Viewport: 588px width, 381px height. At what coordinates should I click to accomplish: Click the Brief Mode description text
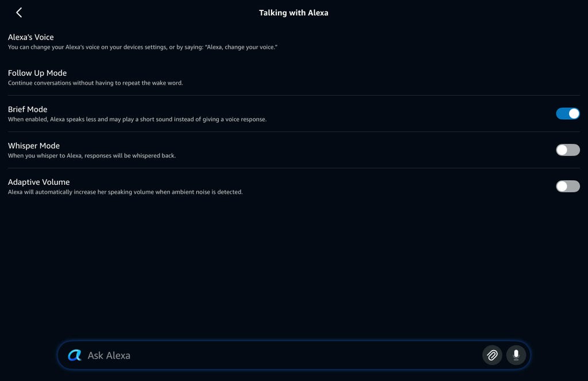[137, 119]
